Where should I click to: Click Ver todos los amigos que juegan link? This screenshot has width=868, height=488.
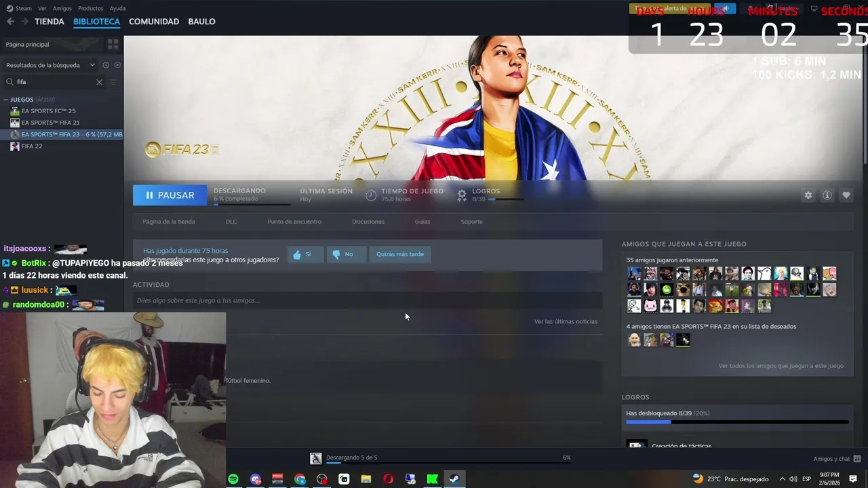pyautogui.click(x=781, y=366)
